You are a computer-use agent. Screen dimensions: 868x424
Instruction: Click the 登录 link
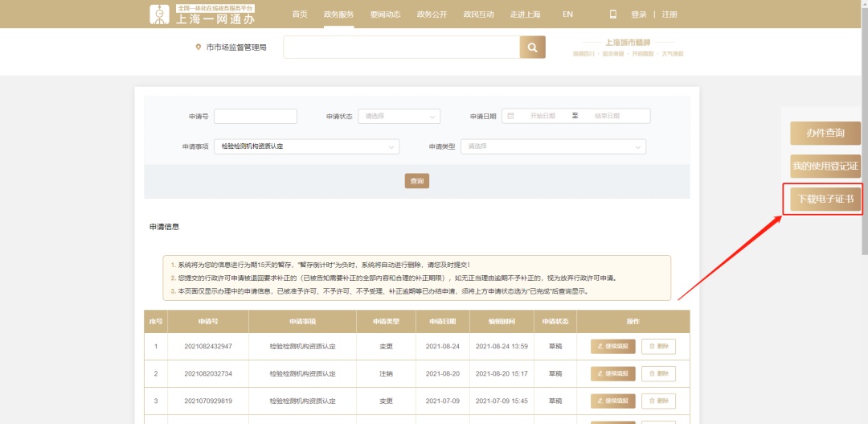[639, 14]
